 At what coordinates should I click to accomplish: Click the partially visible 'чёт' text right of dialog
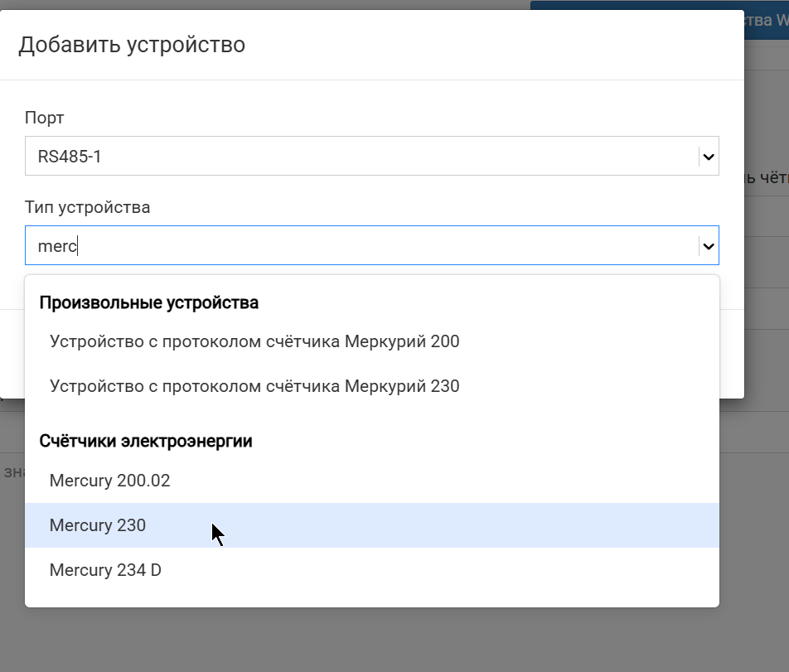766,176
